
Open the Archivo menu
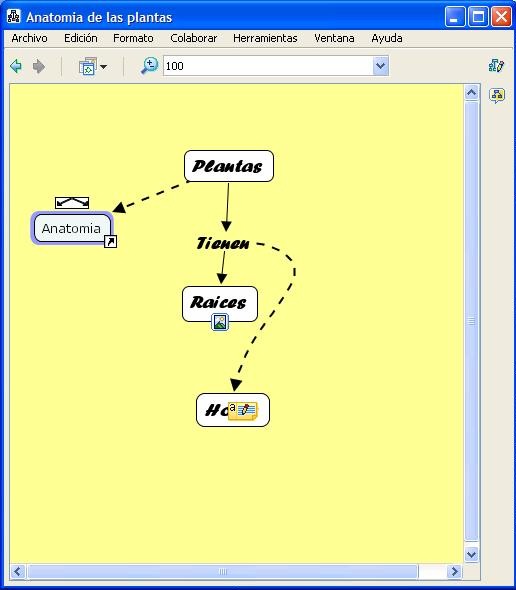pyautogui.click(x=29, y=38)
